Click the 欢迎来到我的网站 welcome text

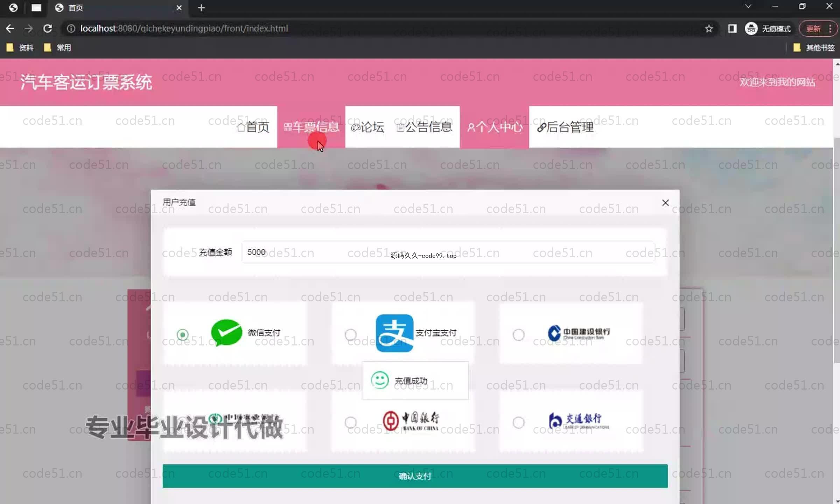[777, 82]
